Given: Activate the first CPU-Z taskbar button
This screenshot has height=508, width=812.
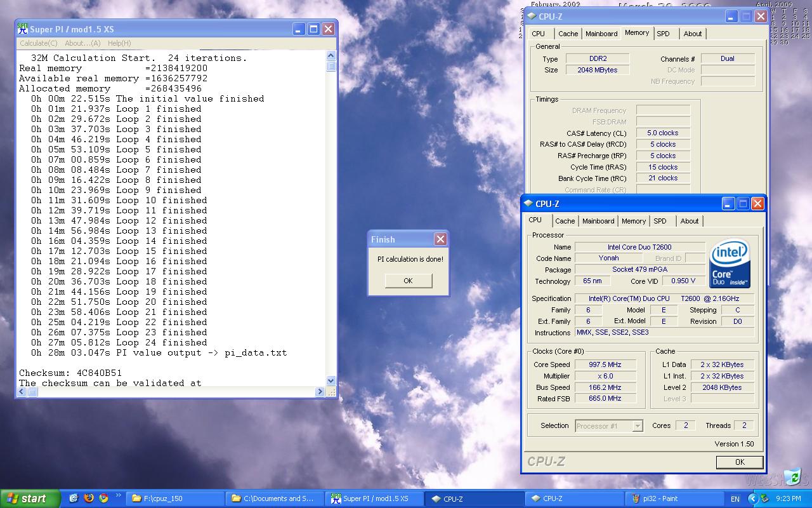Looking at the screenshot, I should point(475,498).
